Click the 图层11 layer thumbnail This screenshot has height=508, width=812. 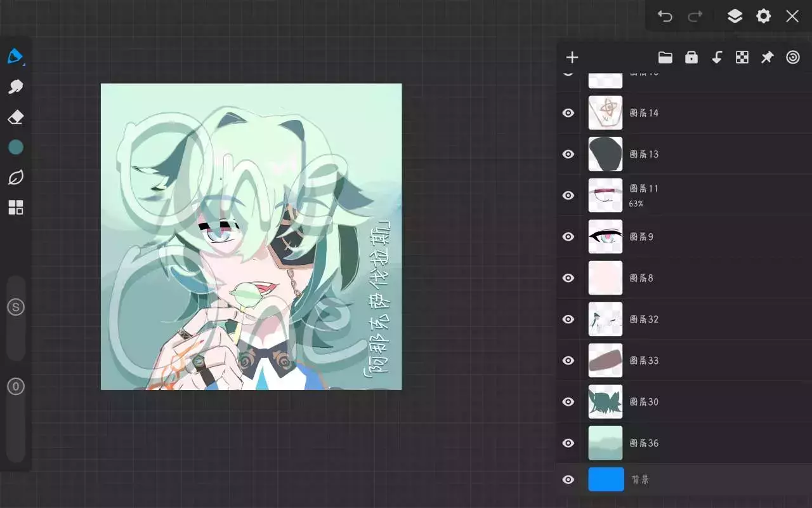click(x=605, y=196)
